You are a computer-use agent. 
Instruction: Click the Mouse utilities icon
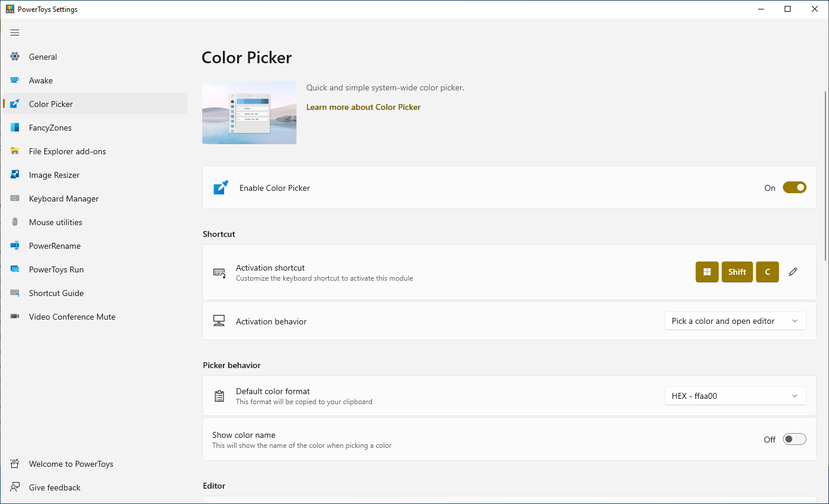[x=15, y=222]
